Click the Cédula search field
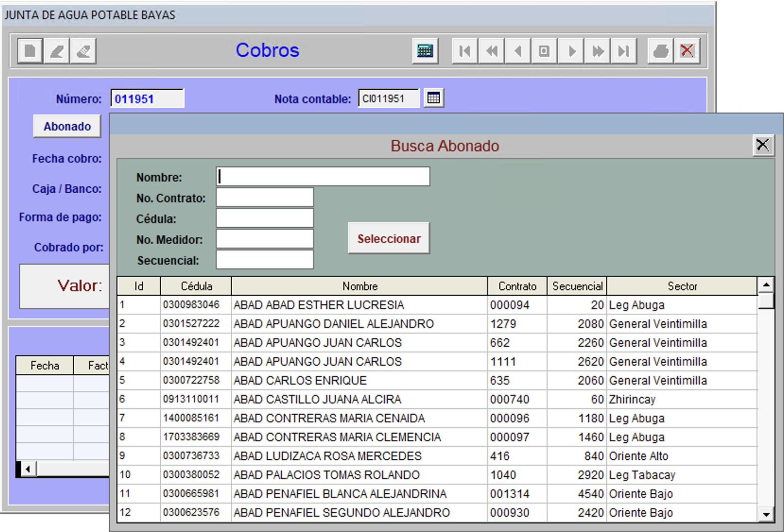This screenshot has height=532, width=784. pos(265,218)
